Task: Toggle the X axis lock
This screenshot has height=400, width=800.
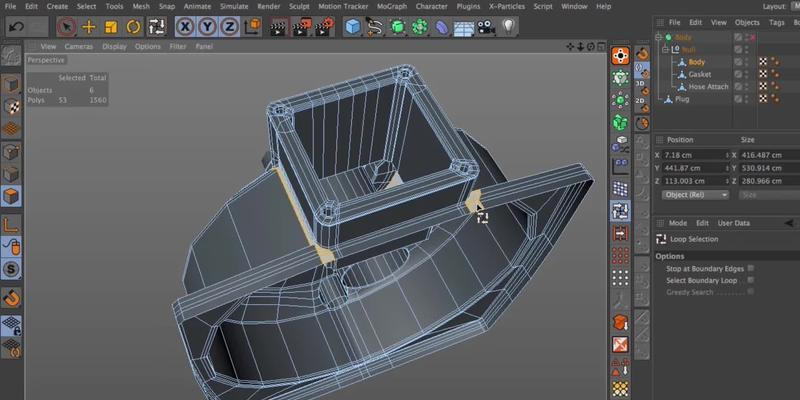Action: pos(185,27)
